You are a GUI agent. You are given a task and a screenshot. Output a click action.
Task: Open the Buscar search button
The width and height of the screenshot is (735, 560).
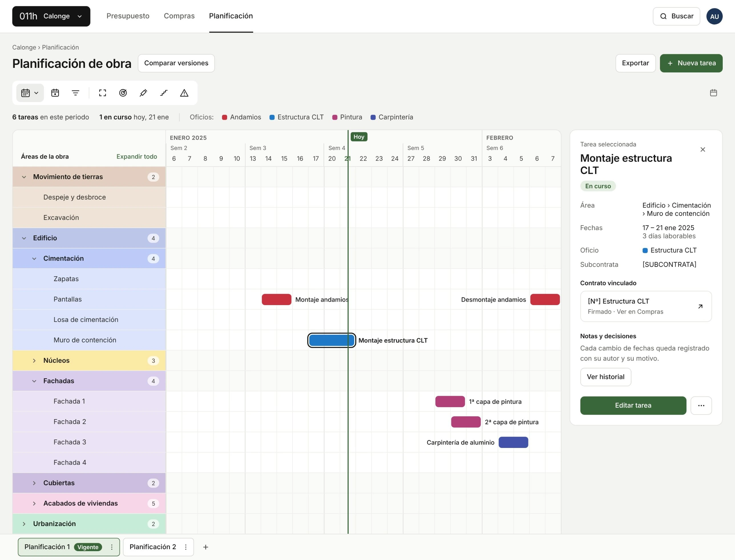[x=676, y=16]
